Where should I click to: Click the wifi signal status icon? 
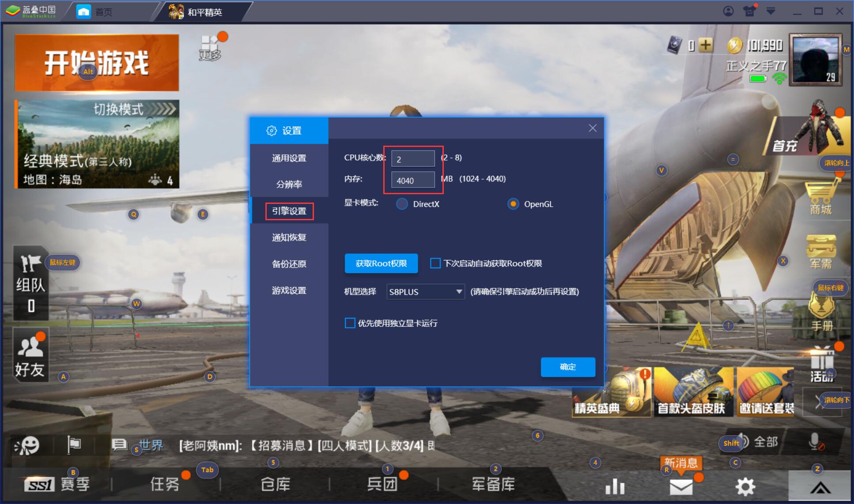(779, 79)
